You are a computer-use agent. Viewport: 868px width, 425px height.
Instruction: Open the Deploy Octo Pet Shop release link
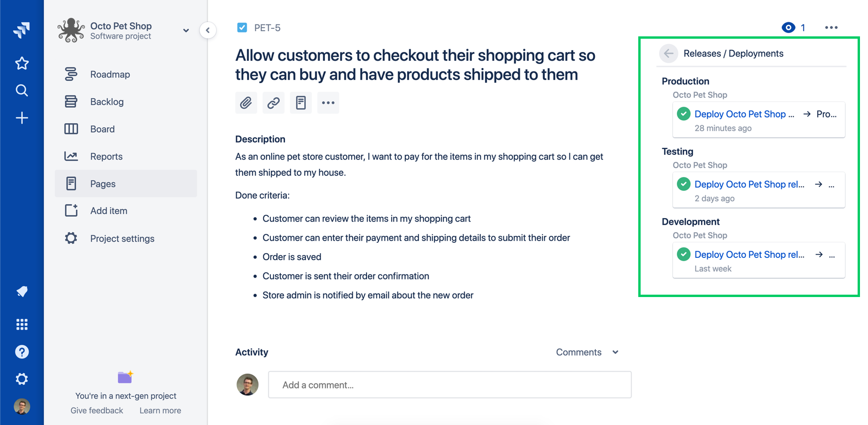pos(743,114)
